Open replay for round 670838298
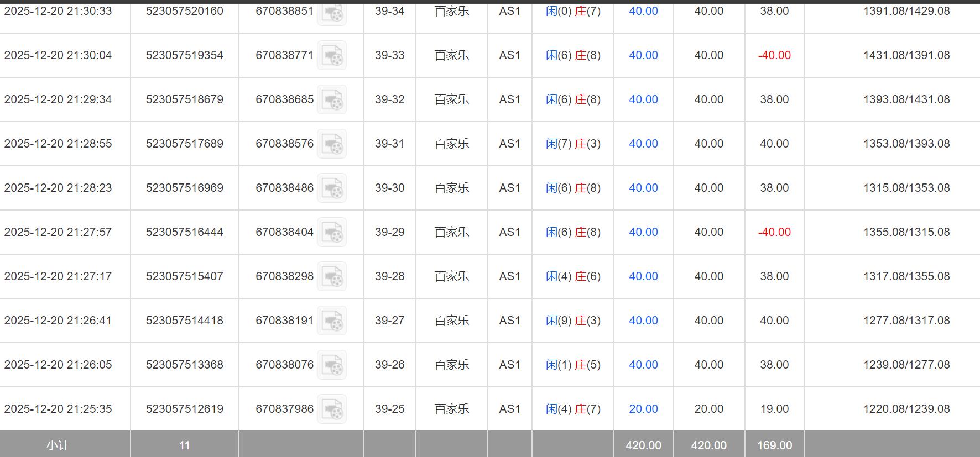Screen dimensions: 980x457 pyautogui.click(x=332, y=276)
